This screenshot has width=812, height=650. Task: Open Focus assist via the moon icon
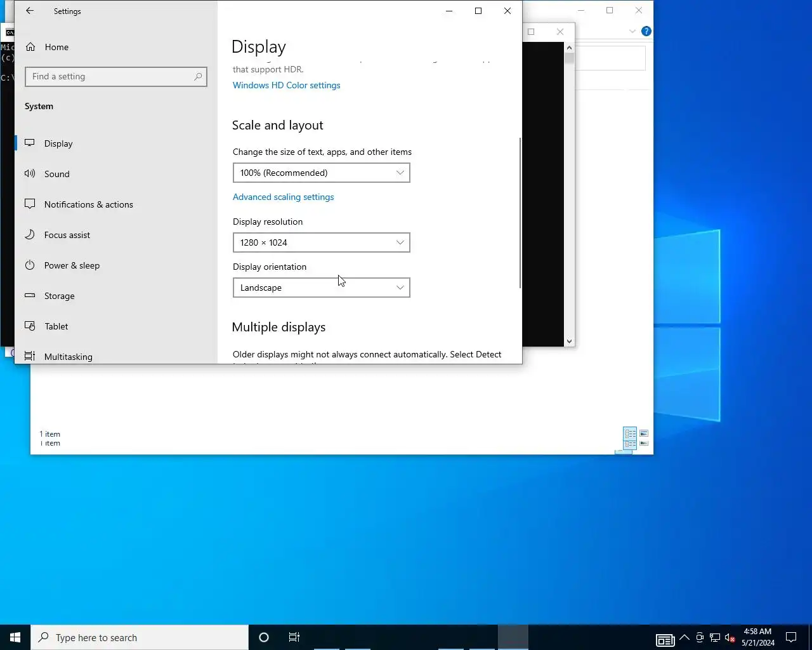tap(30, 234)
